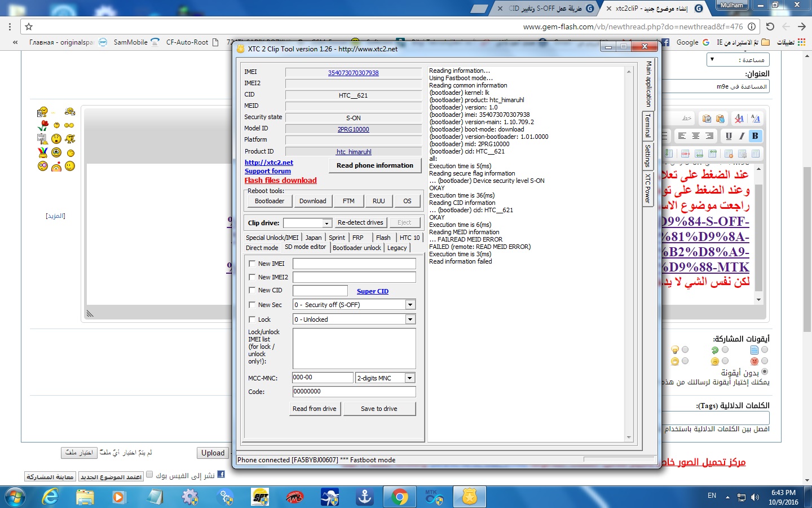Screen dimensions: 812x508
Task: Open the Chrome Apps grid bookmark icon
Action: click(801, 42)
